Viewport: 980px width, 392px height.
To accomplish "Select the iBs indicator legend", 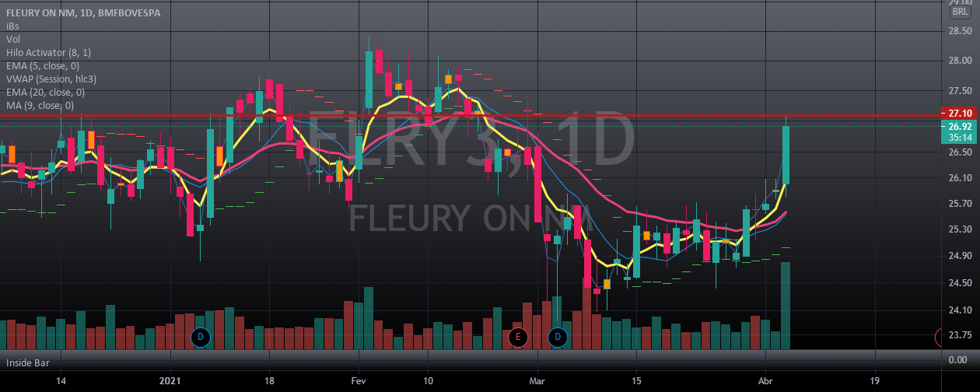I will [x=11, y=26].
